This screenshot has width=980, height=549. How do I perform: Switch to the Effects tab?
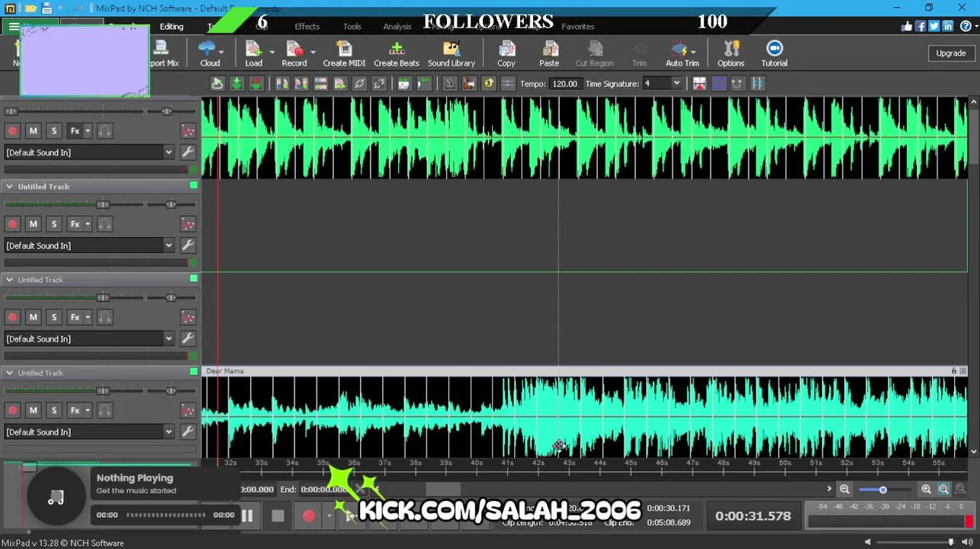coord(307,27)
